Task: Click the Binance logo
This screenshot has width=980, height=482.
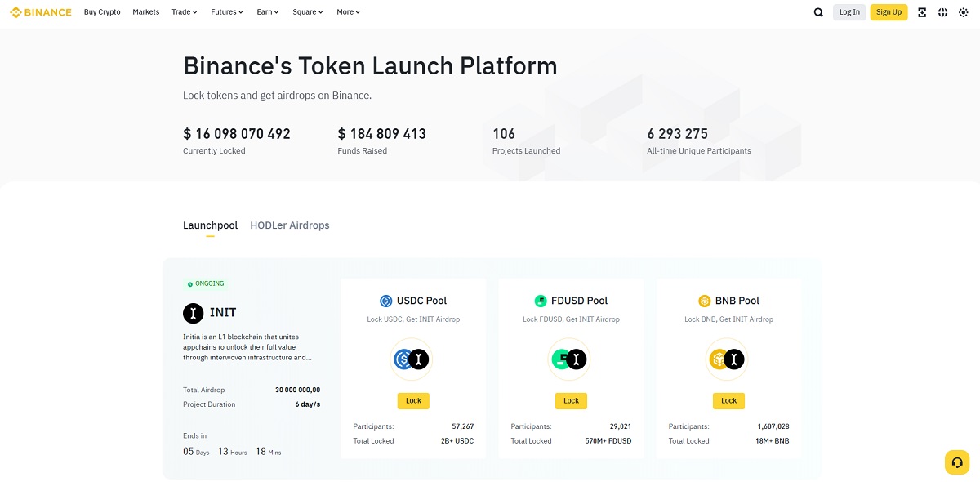Action: [40, 12]
